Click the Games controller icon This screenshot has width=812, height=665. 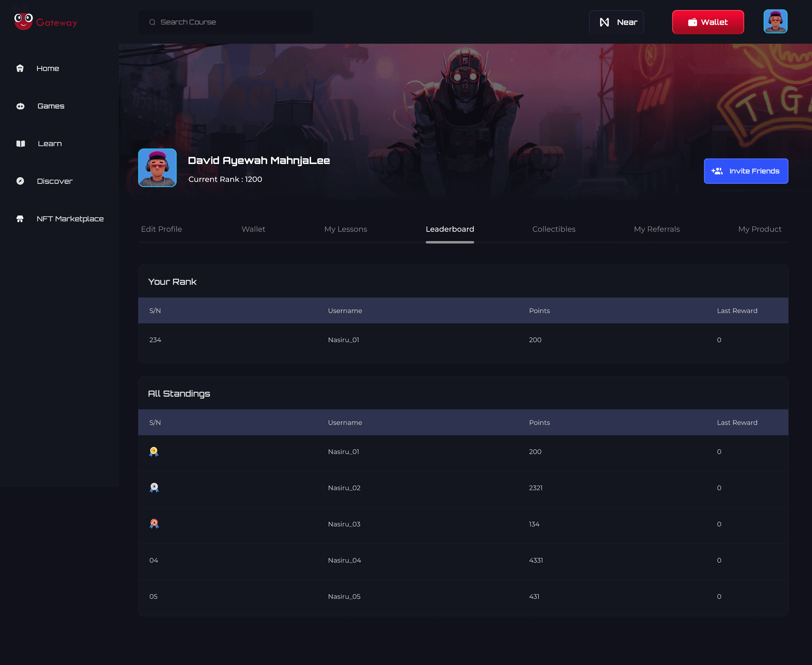pyautogui.click(x=20, y=106)
